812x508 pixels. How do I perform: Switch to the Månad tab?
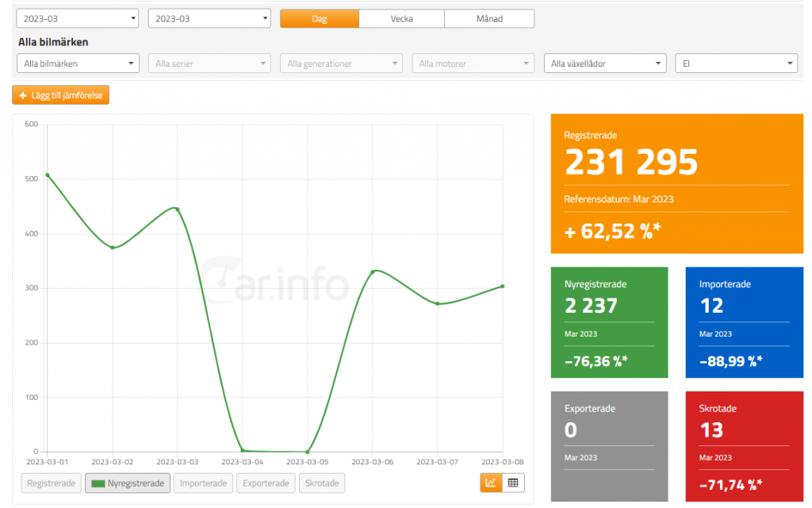(489, 18)
